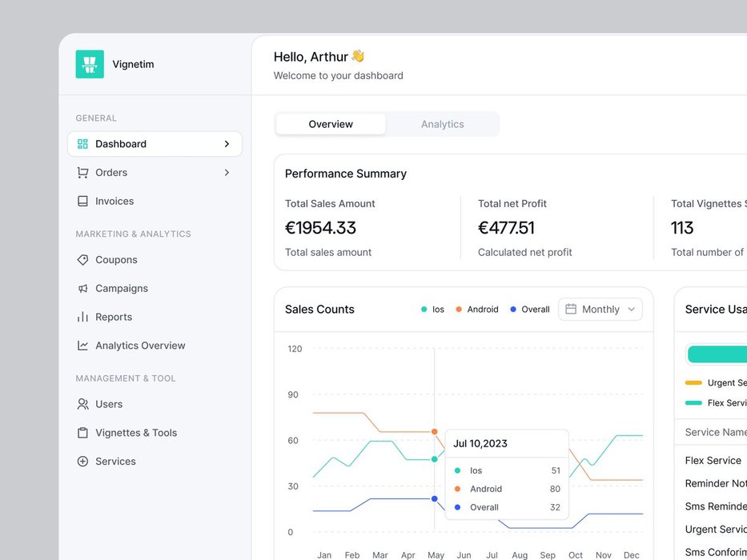Click the green service usage progress bar
747x560 pixels.
point(717,354)
